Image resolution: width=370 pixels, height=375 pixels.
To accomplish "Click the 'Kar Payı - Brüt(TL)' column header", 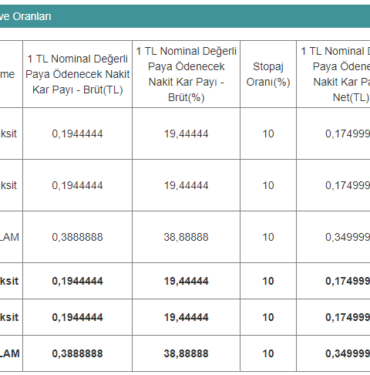I will (x=77, y=74).
